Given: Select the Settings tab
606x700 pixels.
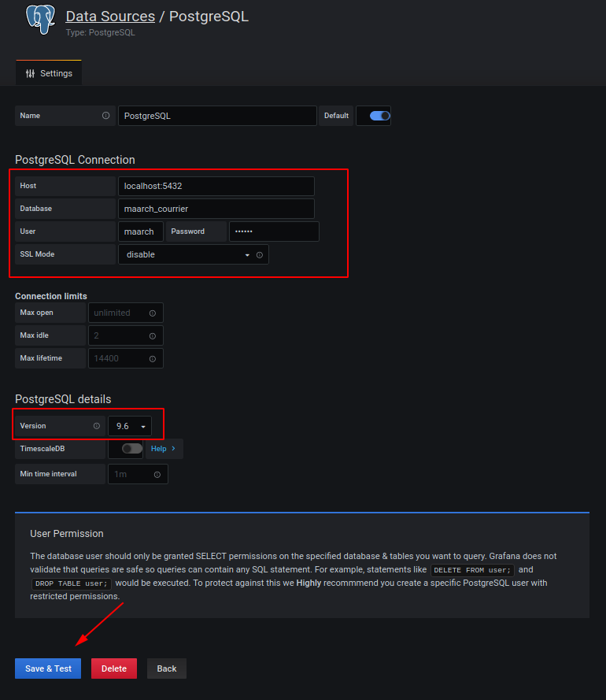Looking at the screenshot, I should coord(49,73).
